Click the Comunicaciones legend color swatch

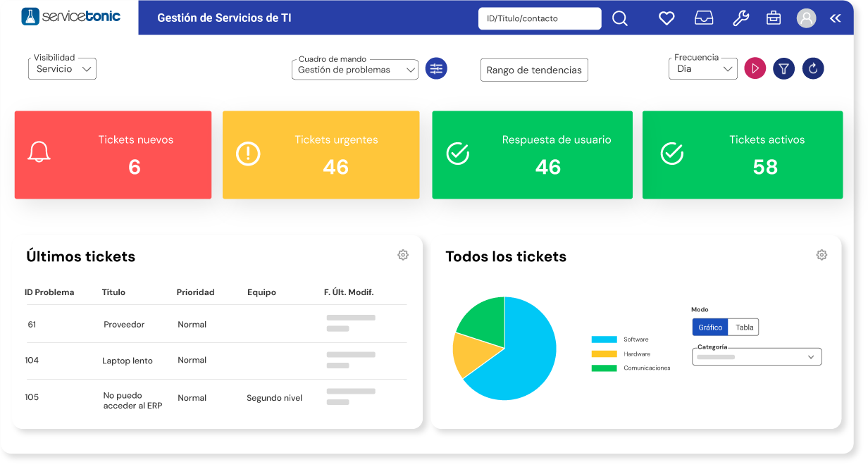(604, 368)
